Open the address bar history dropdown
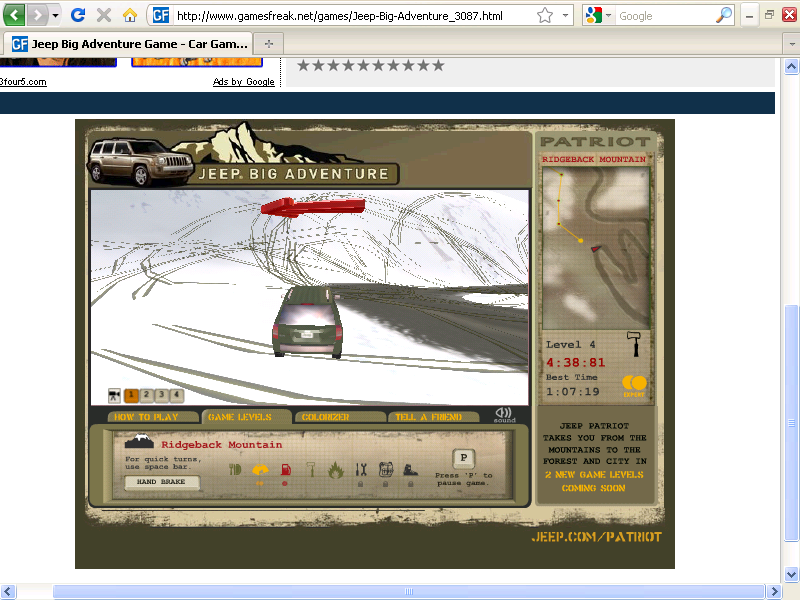Screen dimensions: 800x600 tap(565, 15)
